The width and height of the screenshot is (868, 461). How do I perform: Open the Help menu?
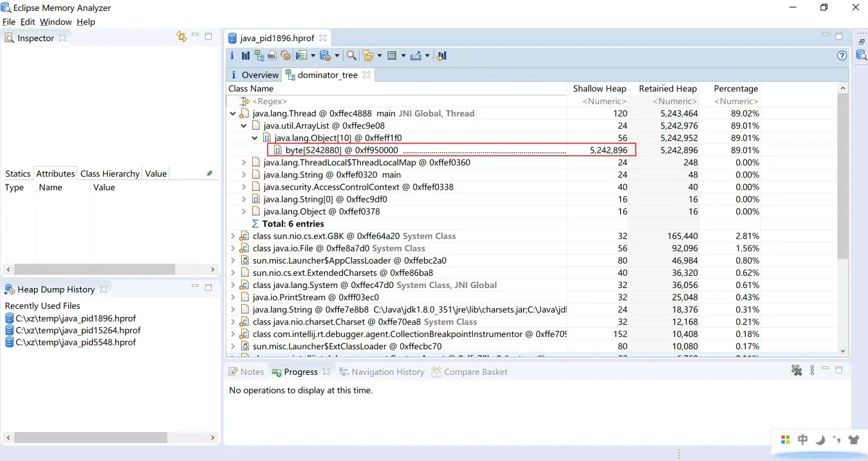click(86, 22)
